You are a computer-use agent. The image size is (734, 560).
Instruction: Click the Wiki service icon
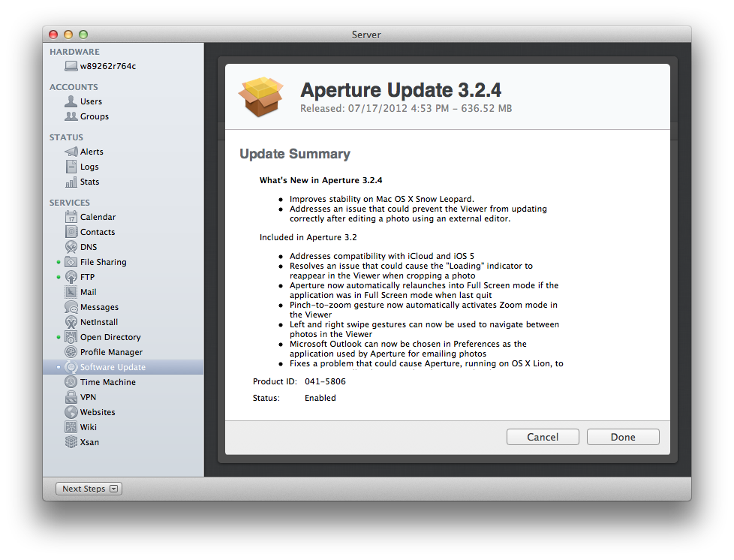[71, 427]
